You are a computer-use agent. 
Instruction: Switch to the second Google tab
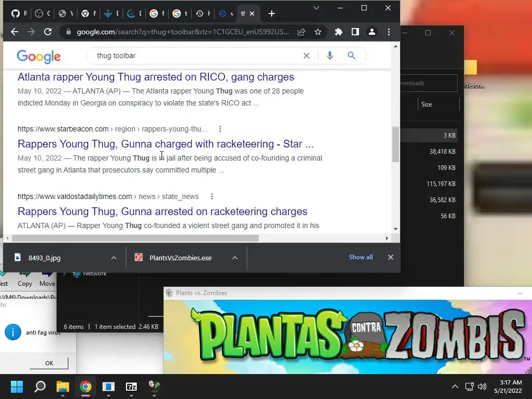click(x=180, y=14)
